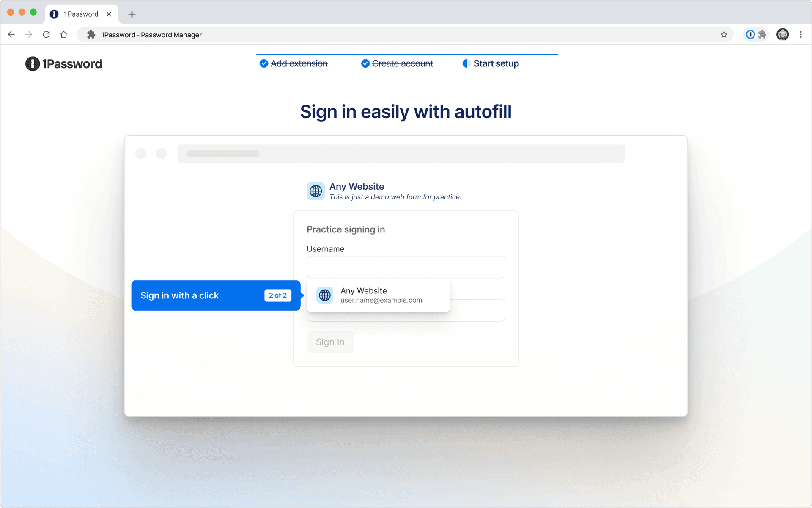Viewport: 812px width, 508px height.
Task: Open a new browser tab
Action: coord(132,14)
